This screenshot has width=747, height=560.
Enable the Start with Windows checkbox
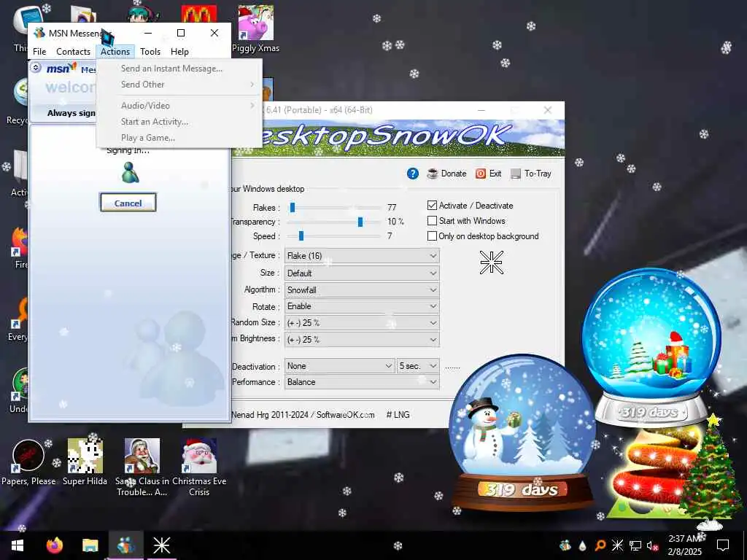point(432,220)
